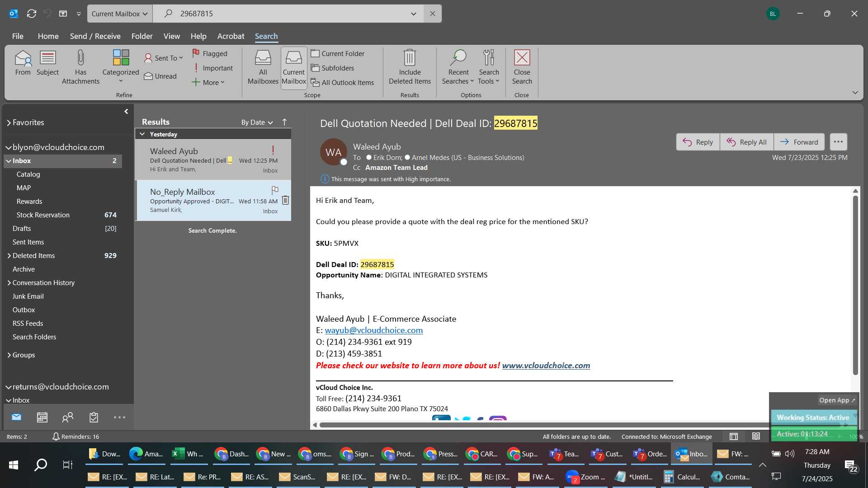Click Reply All button
The image size is (868, 488).
[746, 142]
